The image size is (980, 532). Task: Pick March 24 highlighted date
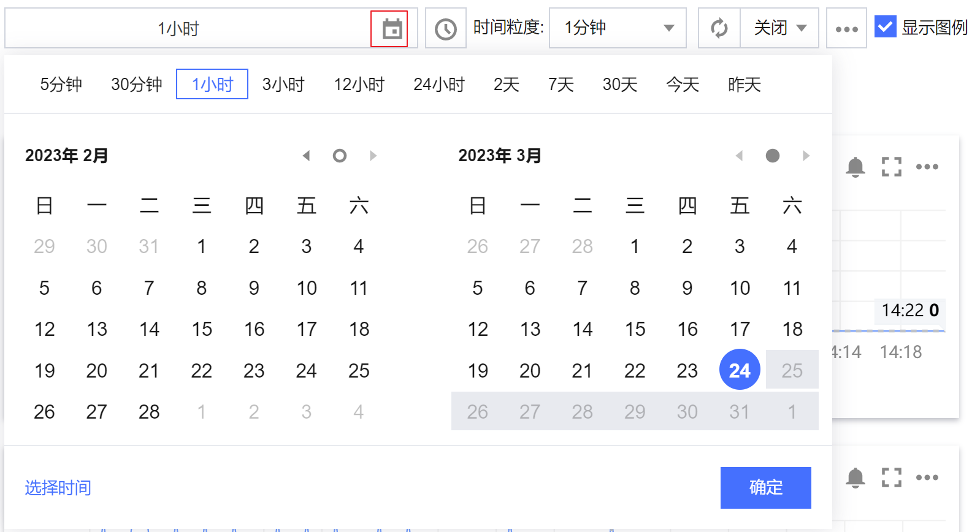tap(740, 370)
